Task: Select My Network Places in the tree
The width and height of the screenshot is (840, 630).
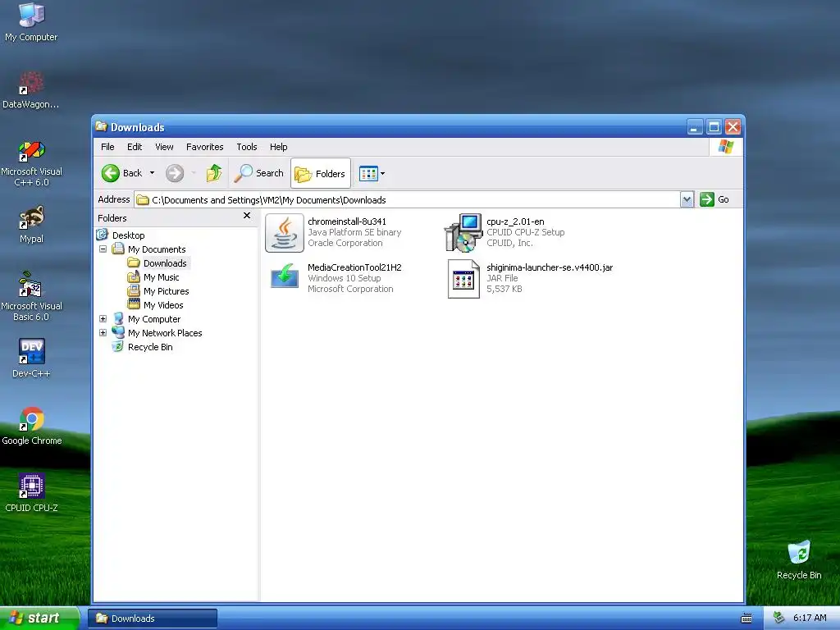Action: (165, 333)
